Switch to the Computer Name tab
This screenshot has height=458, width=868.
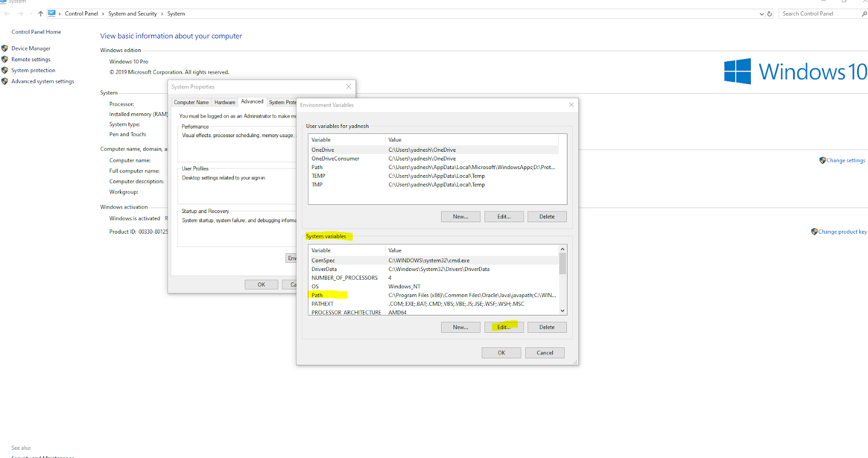click(191, 102)
